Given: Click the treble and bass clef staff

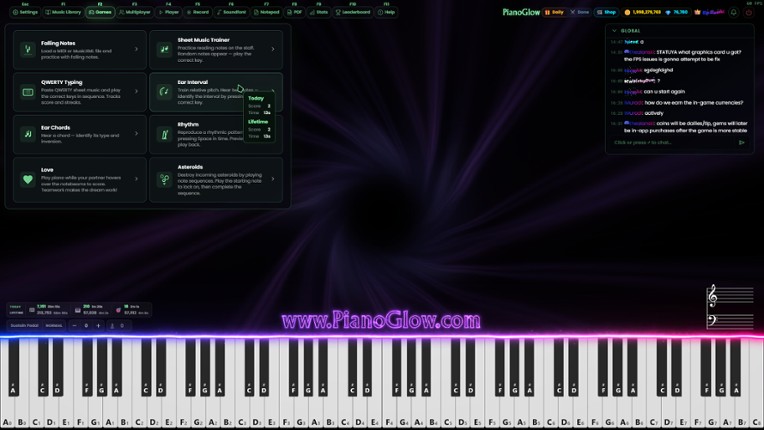Looking at the screenshot, I should tap(730, 307).
